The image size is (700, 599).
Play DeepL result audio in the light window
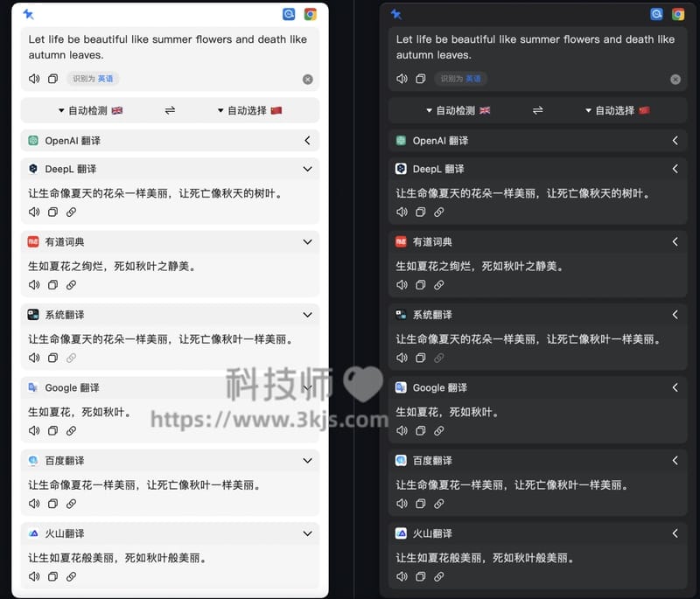pyautogui.click(x=34, y=212)
